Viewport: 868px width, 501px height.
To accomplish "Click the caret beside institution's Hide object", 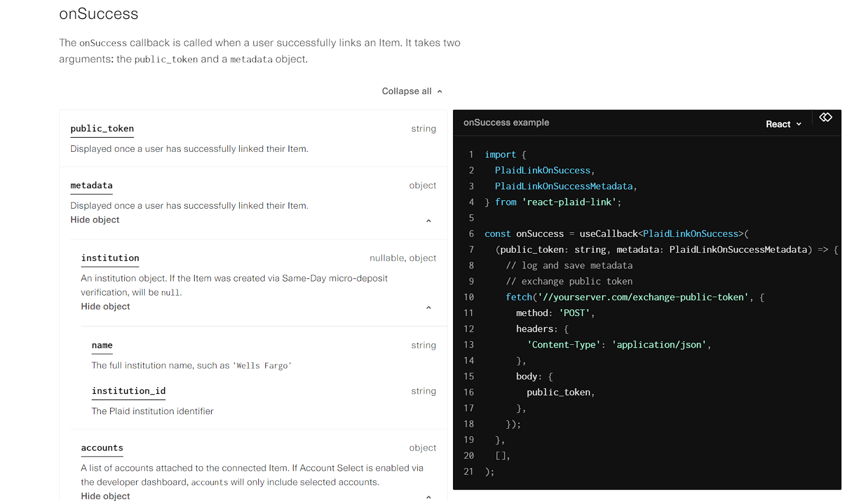I will (429, 307).
